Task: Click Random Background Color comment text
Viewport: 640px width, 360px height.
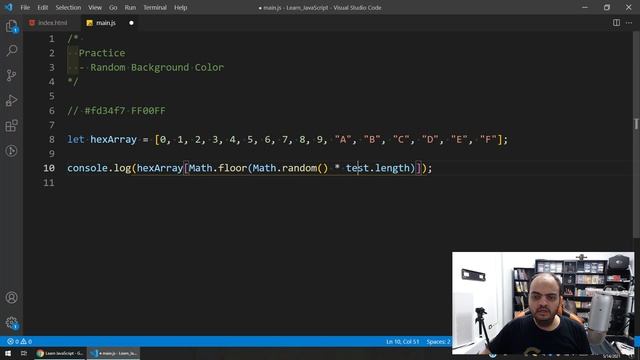Action: click(157, 67)
